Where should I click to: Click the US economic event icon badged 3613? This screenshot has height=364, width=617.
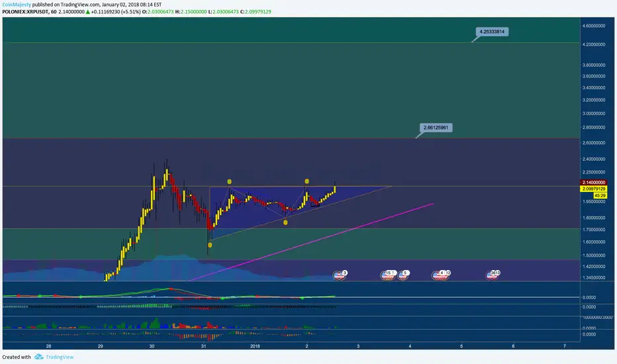tap(493, 275)
